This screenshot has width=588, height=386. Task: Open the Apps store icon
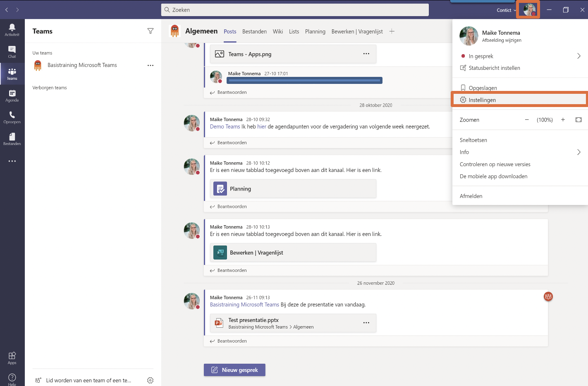click(12, 358)
